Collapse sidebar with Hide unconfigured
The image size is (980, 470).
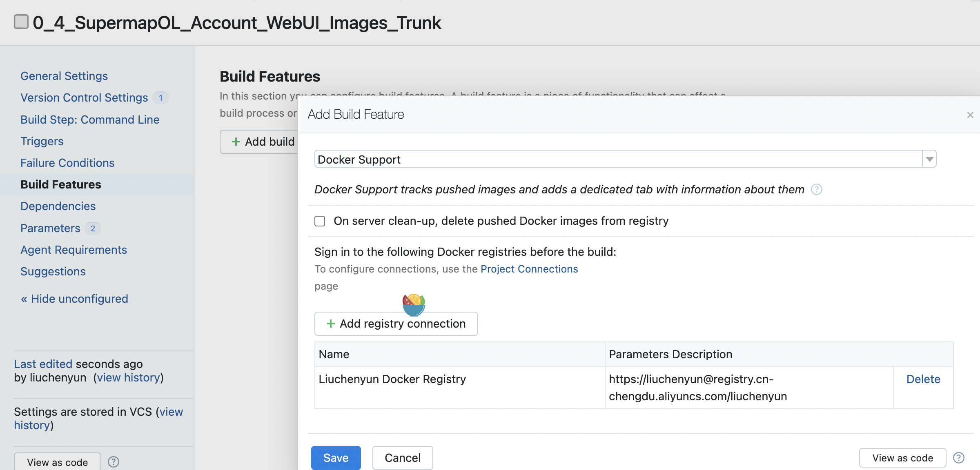[x=74, y=299]
